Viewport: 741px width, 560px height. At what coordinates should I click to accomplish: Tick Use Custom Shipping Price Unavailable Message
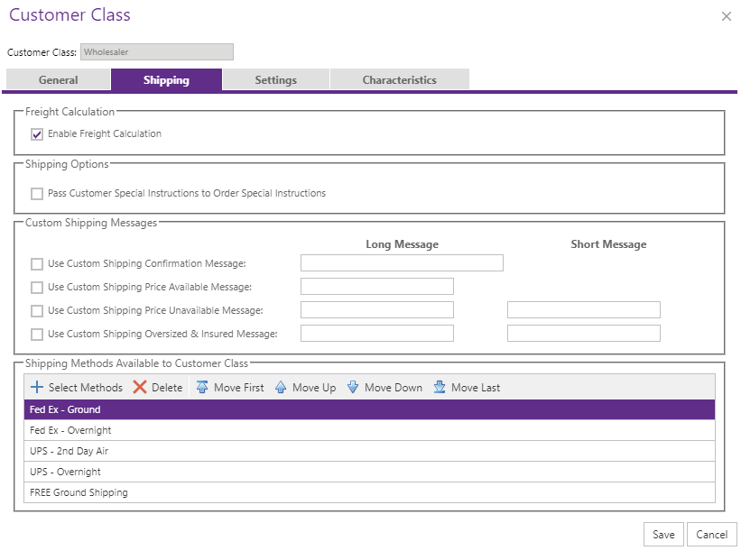(37, 311)
